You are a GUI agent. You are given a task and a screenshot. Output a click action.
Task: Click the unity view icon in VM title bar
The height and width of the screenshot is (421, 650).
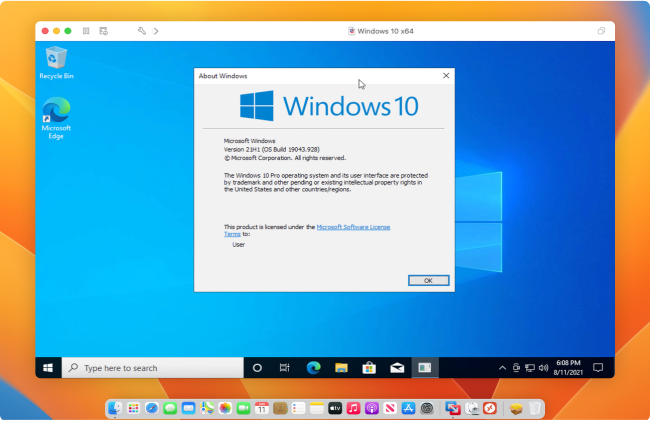(x=601, y=31)
